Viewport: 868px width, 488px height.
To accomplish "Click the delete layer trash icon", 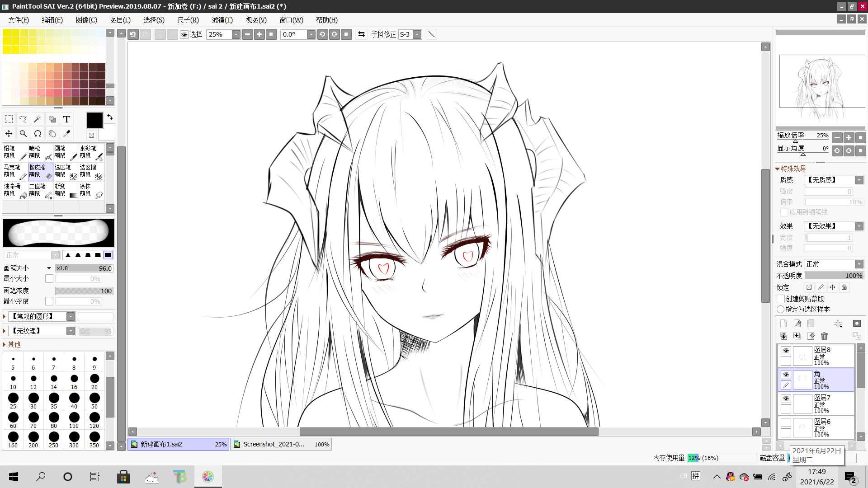I will point(824,336).
